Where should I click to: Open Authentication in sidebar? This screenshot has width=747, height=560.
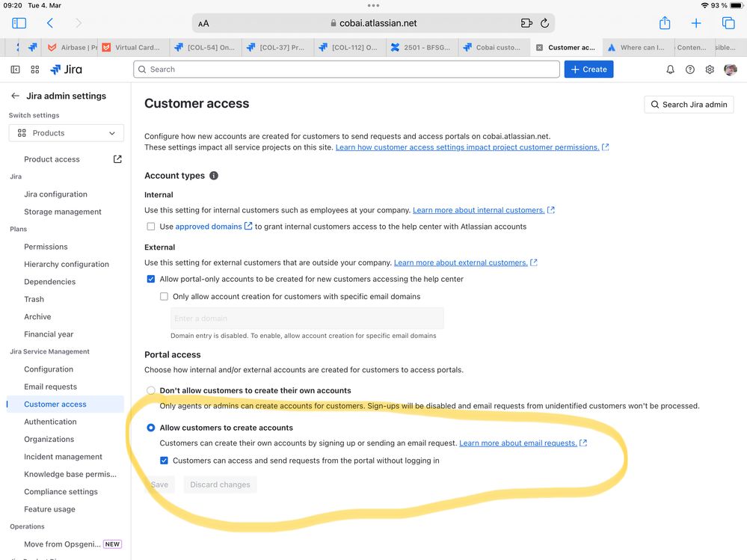[x=51, y=422]
